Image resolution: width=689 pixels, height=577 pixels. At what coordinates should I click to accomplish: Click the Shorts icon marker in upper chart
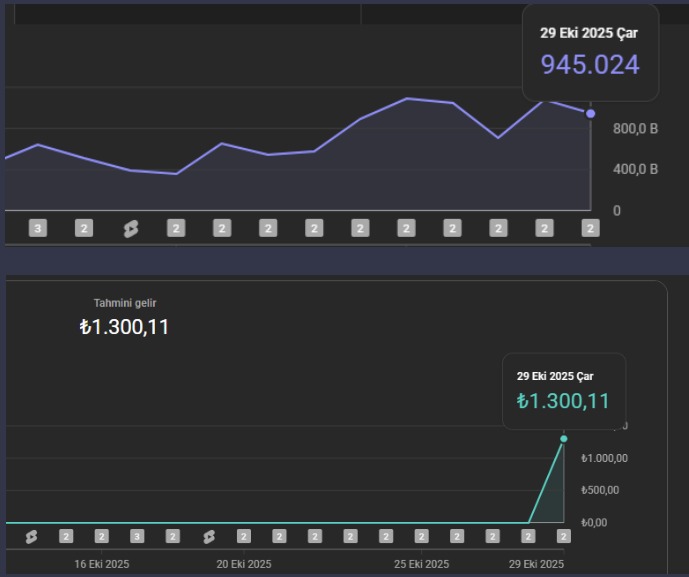click(130, 229)
